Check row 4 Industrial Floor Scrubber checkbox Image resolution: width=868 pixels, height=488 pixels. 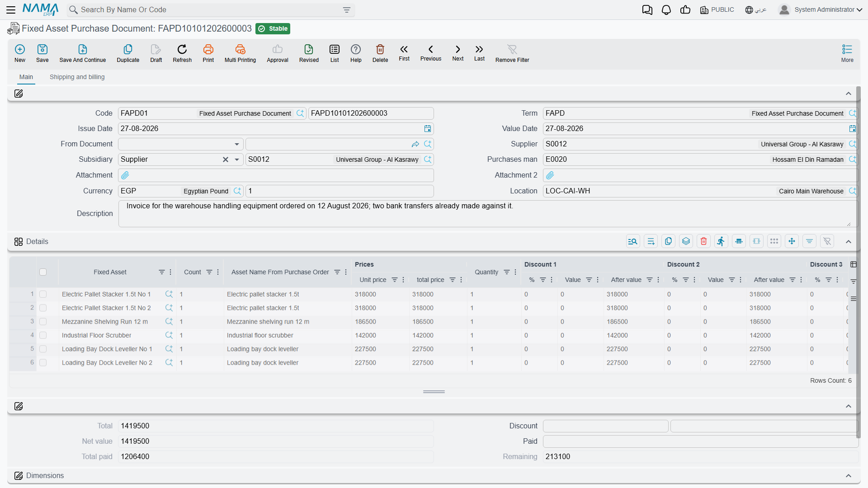coord(43,335)
